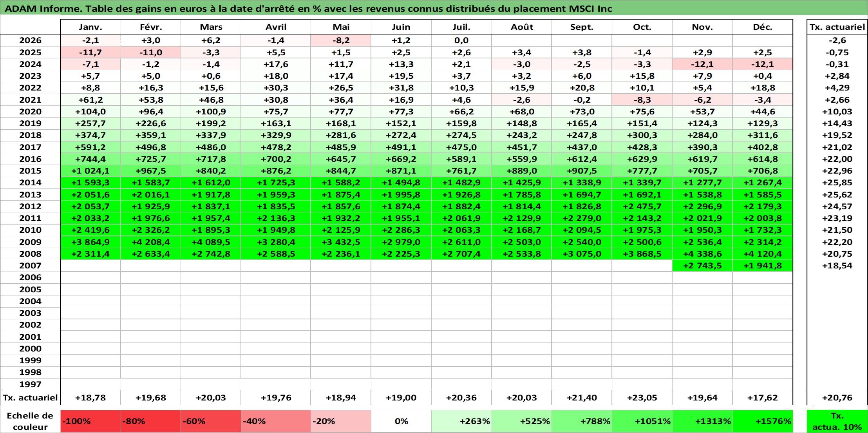The image size is (868, 433).
Task: Click the Déc. column header
Action: [x=763, y=27]
